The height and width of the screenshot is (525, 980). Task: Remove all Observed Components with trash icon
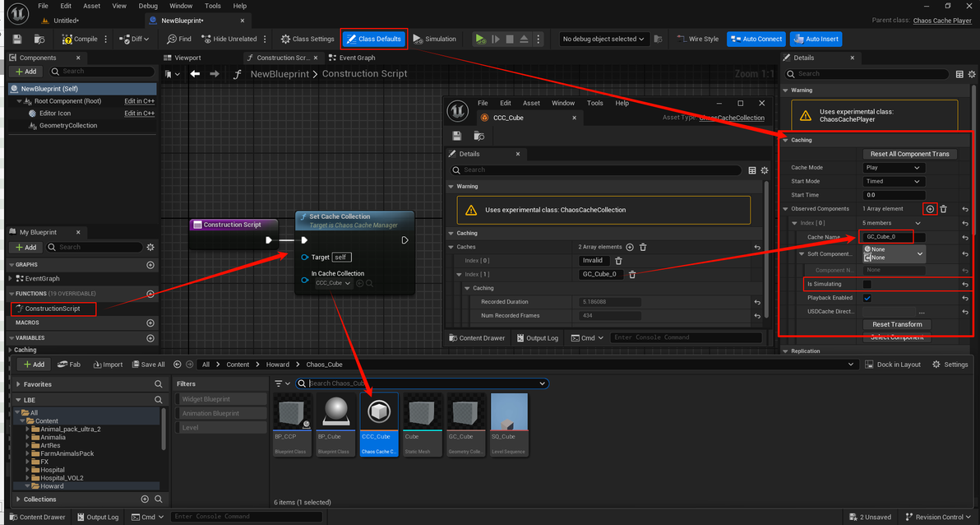pos(944,209)
